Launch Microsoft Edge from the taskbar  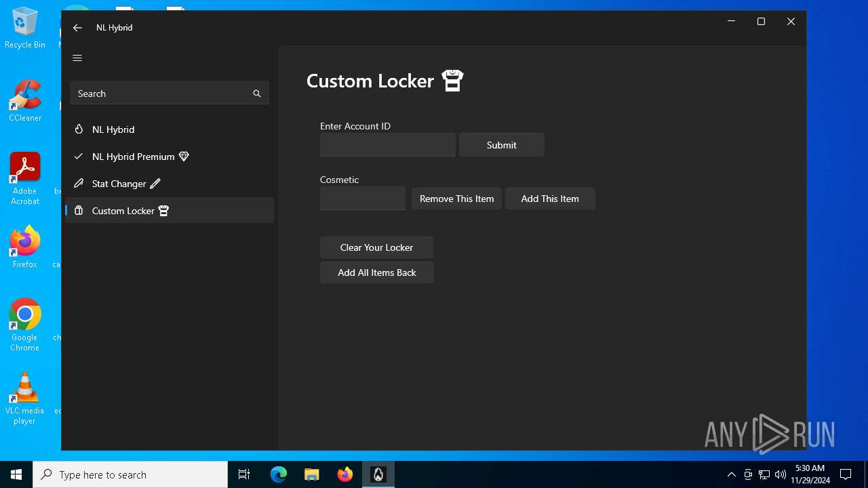tap(279, 474)
